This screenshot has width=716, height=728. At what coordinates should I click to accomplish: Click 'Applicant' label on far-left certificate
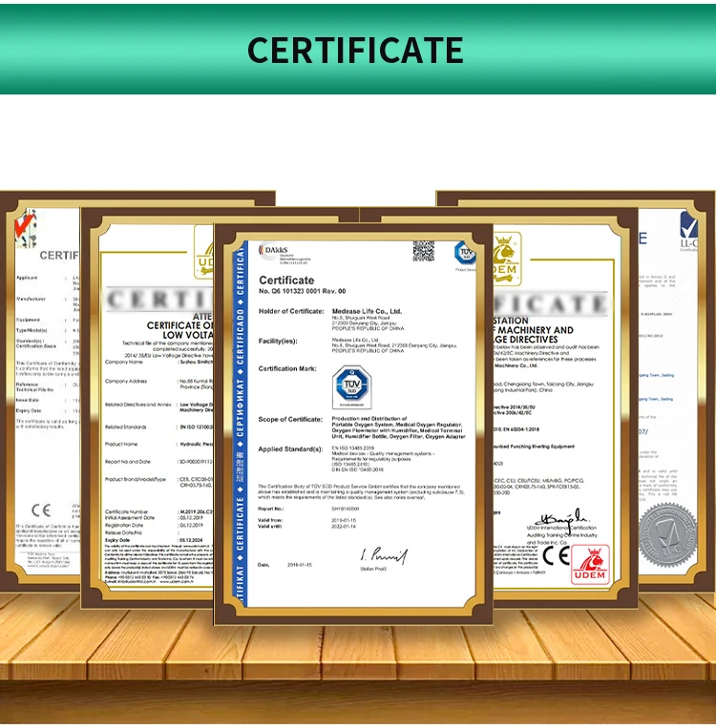(27, 278)
